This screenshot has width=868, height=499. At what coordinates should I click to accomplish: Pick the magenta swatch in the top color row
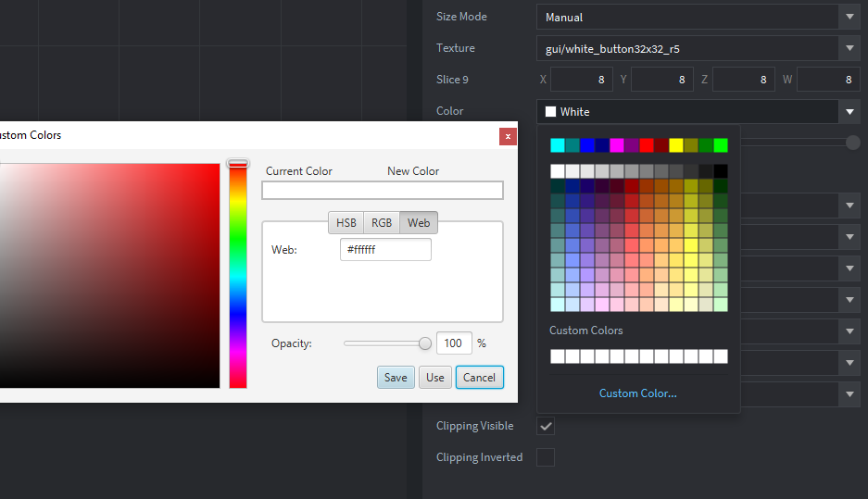[617, 145]
